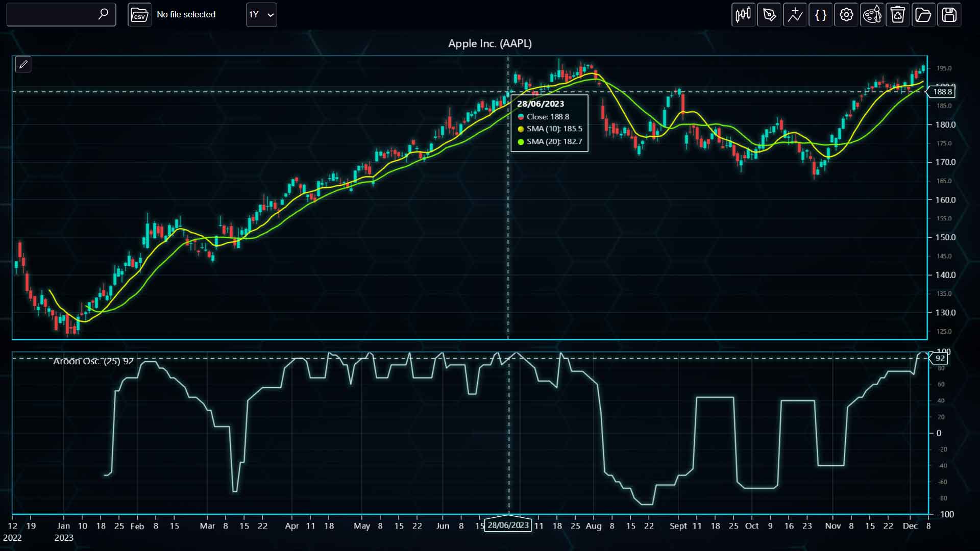Click the chart title 'Apple Inc. (AAPL)'

tap(490, 43)
